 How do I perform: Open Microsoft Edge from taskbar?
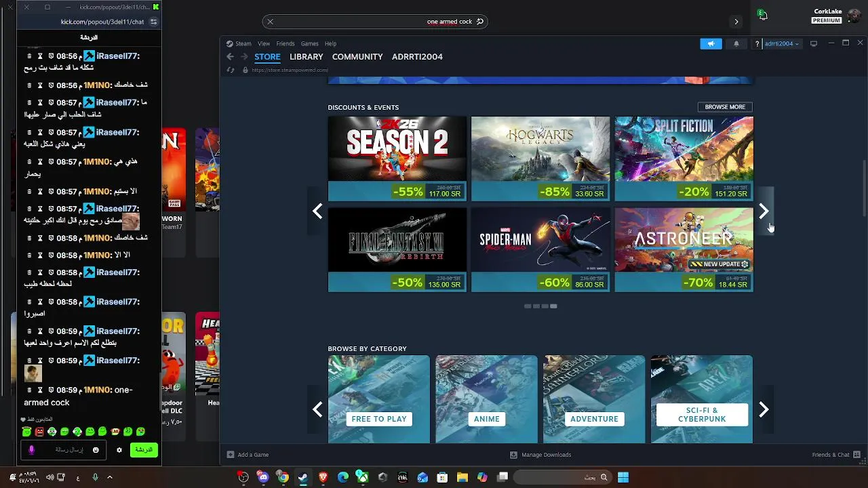pos(343,477)
